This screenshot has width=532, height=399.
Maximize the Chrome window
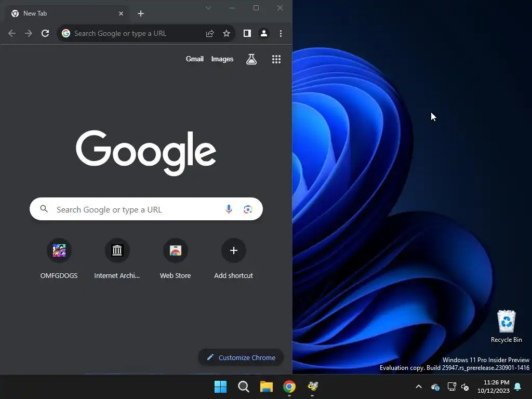256,8
